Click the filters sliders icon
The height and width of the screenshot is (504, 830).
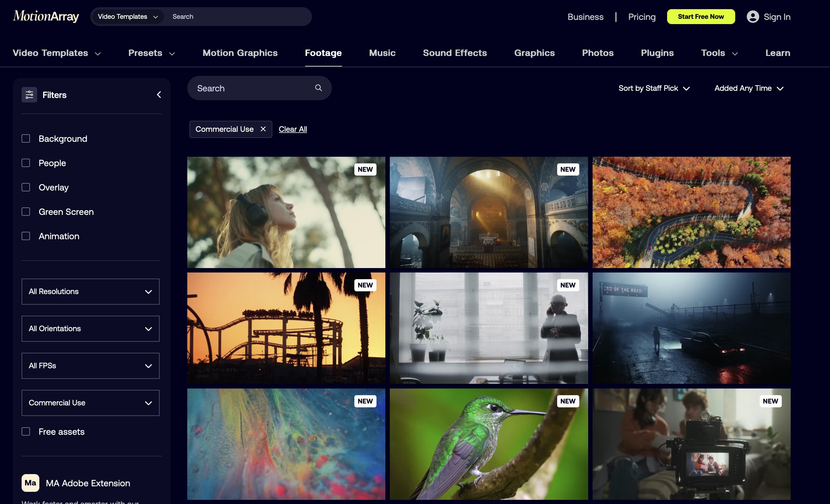29,95
